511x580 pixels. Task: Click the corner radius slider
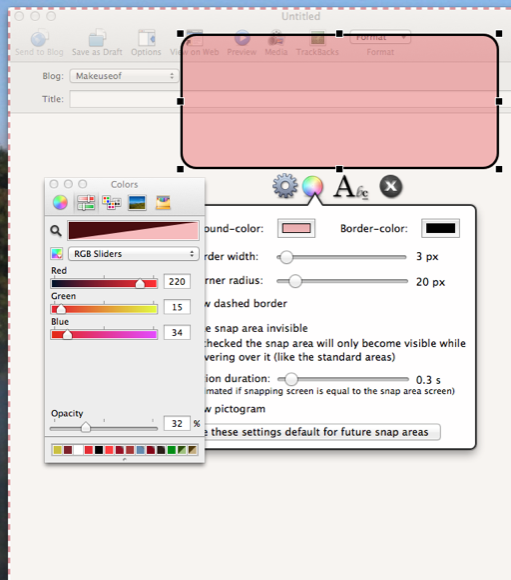point(342,281)
